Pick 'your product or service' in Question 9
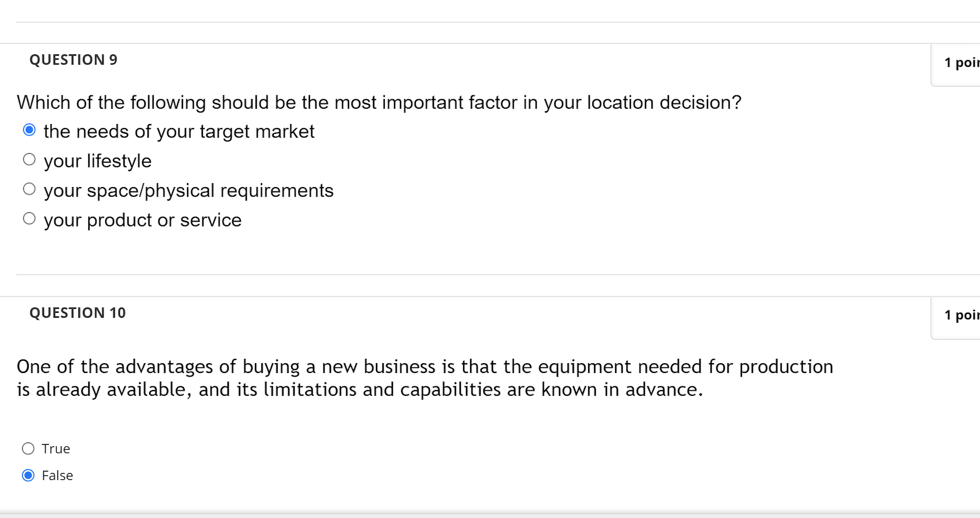980x518 pixels. click(29, 218)
